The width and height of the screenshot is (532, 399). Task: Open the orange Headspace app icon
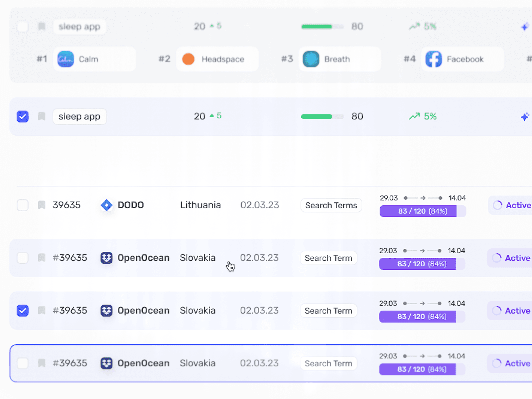point(188,59)
